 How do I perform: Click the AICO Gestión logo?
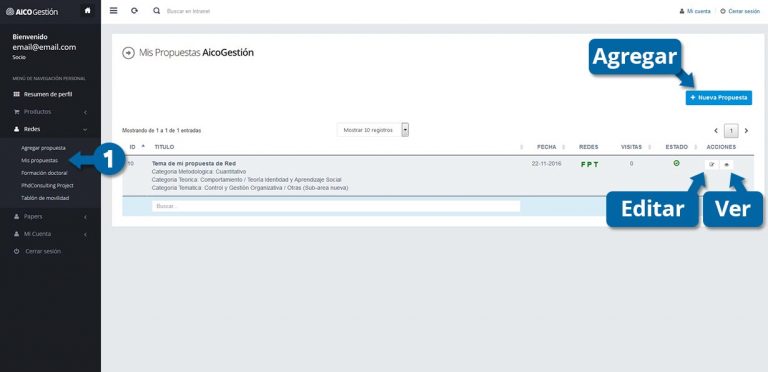tap(32, 11)
